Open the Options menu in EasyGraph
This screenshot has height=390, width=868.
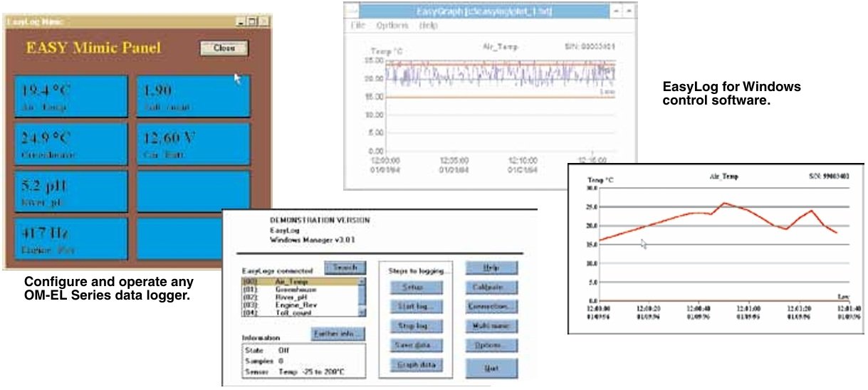[392, 26]
